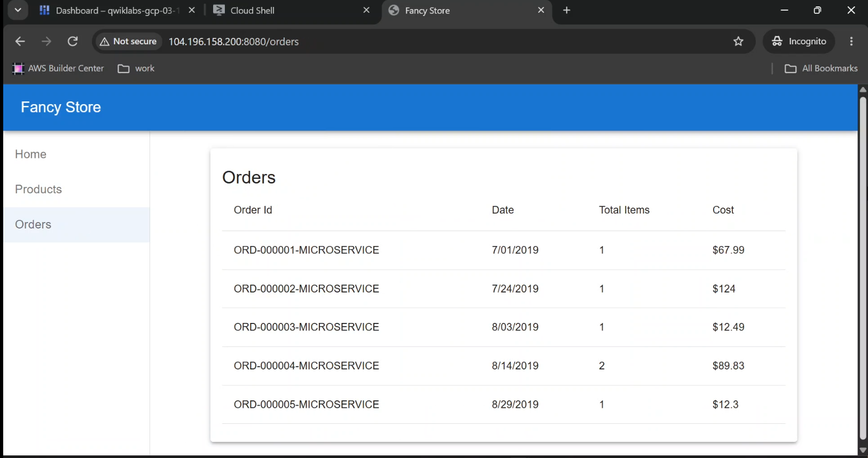Click the Cost column header
The image size is (868, 458).
click(x=723, y=210)
